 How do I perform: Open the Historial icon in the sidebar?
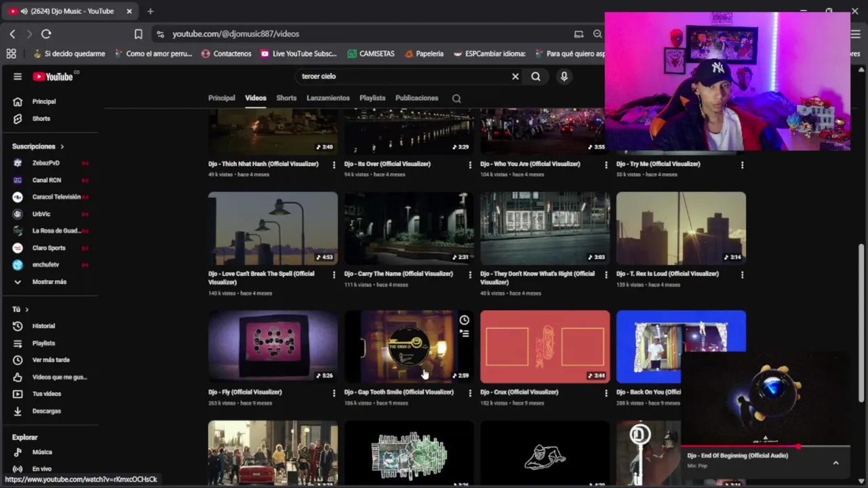[x=18, y=326]
